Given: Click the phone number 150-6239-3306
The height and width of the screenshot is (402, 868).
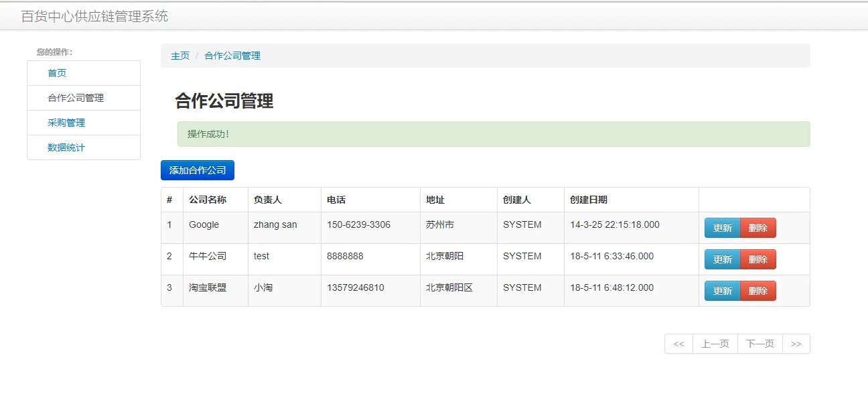Looking at the screenshot, I should pos(358,224).
